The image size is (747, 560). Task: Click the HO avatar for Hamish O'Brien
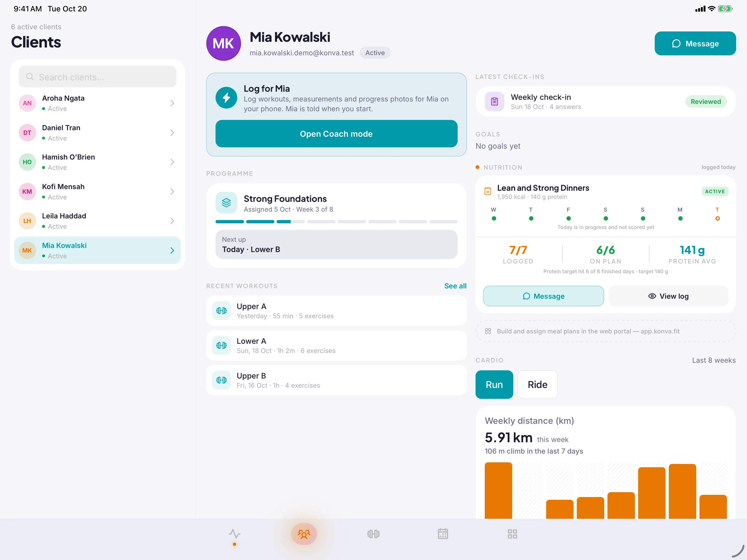27,162
